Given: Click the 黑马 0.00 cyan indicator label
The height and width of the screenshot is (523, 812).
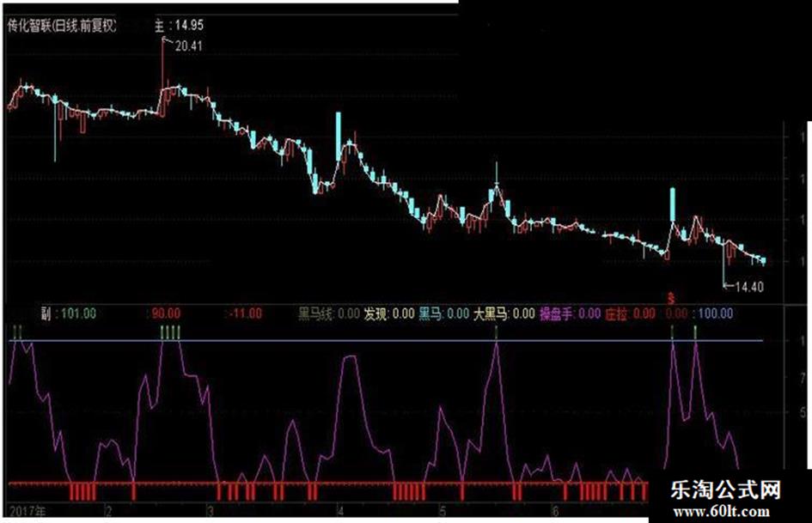Looking at the screenshot, I should (443, 313).
